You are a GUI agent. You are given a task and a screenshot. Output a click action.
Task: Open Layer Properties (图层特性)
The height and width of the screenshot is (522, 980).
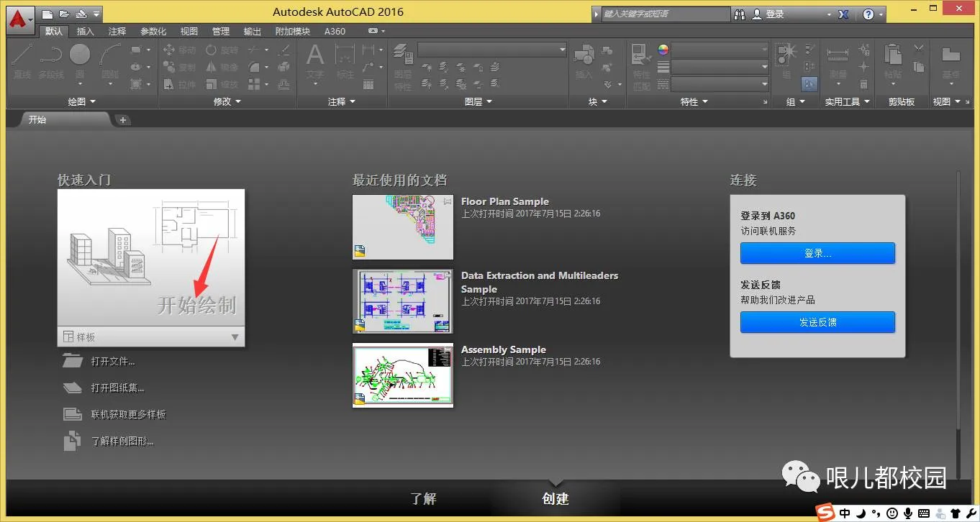click(403, 67)
